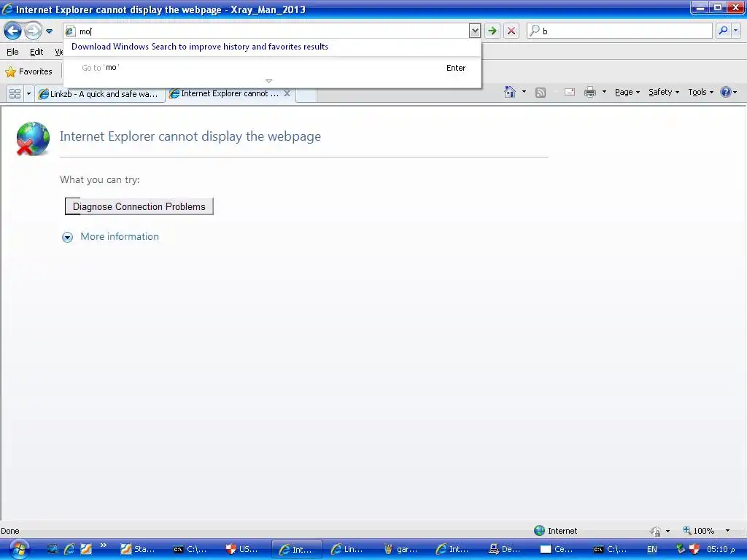747x560 pixels.
Task: Expand the More information arrow icon
Action: coord(68,237)
